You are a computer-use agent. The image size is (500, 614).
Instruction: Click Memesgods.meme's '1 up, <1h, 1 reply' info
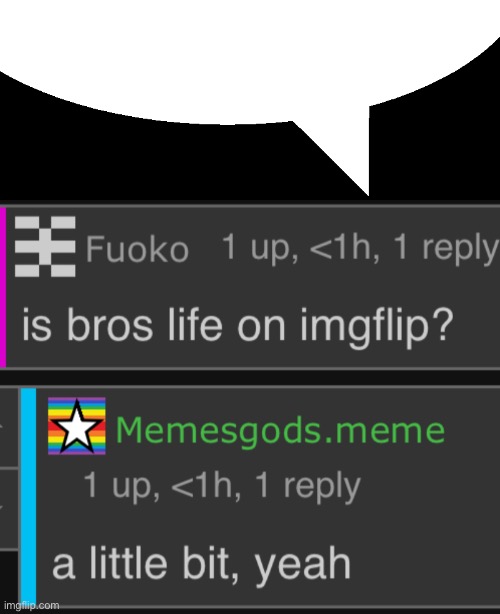pos(222,486)
